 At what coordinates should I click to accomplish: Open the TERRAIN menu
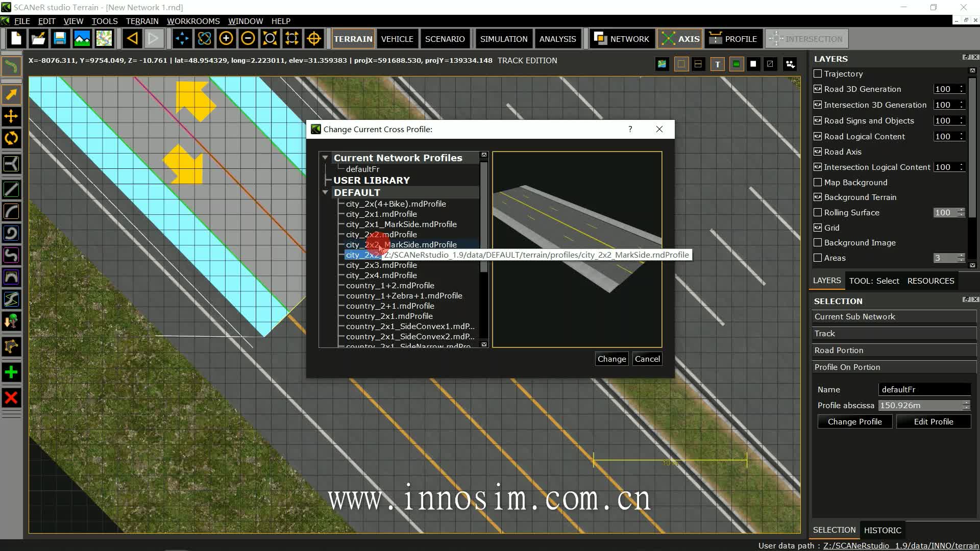[141, 21]
